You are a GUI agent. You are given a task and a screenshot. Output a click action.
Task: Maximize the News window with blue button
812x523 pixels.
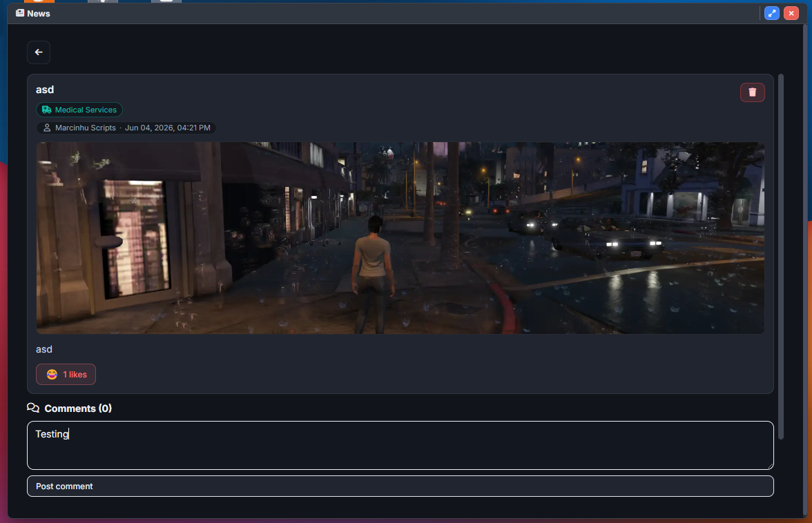click(x=772, y=13)
